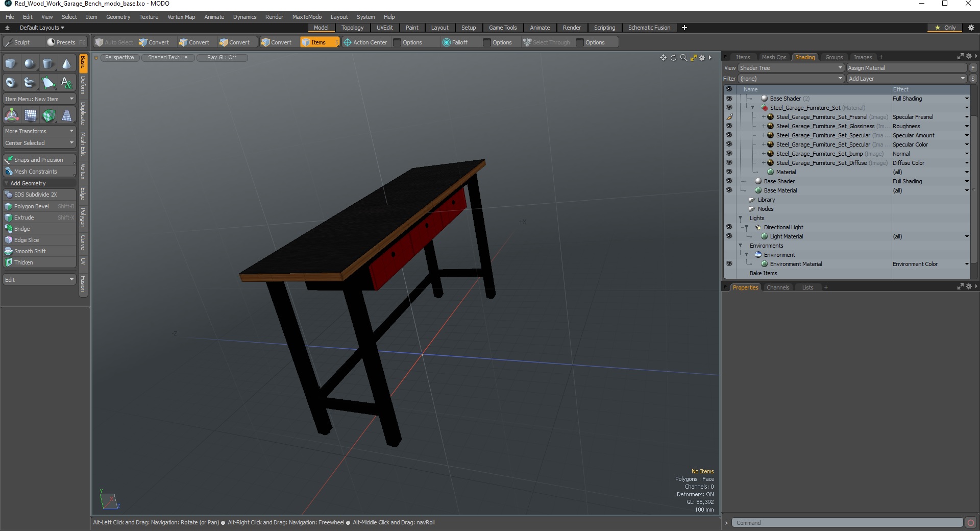Activate the Polygon Bevel tool

(x=39, y=206)
